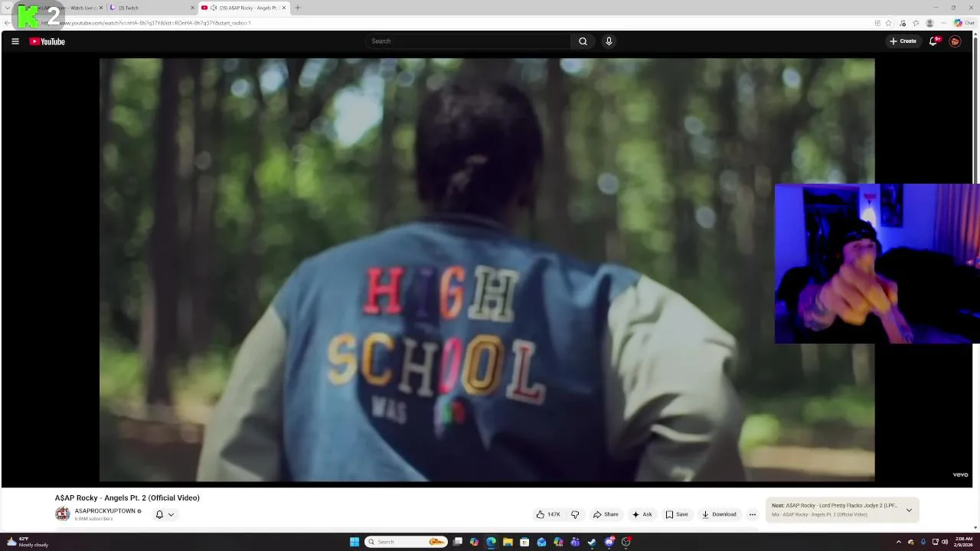
Task: Open ASAPROCKYUPTOWN channel avatar
Action: click(x=62, y=514)
